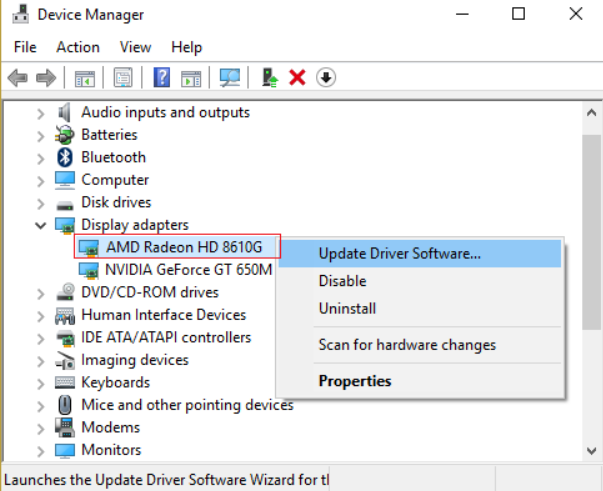Maximize the Device Manager window
This screenshot has height=491, width=603.
(518, 14)
